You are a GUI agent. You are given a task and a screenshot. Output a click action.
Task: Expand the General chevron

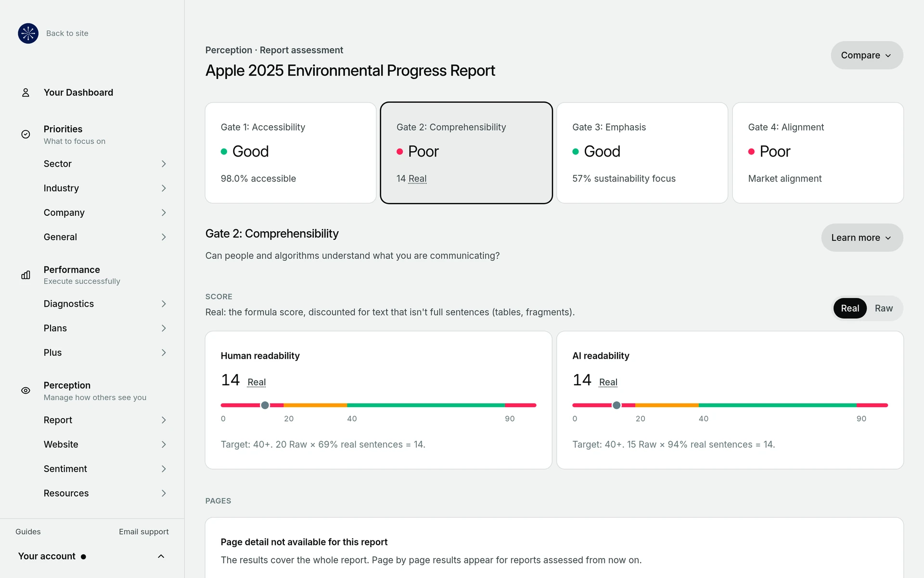coord(164,237)
